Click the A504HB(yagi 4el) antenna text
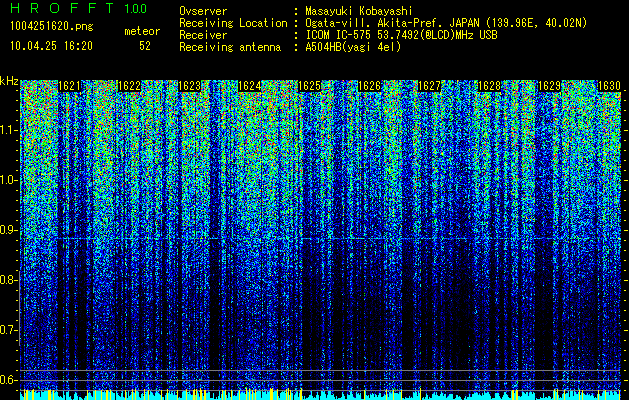 click(x=353, y=47)
